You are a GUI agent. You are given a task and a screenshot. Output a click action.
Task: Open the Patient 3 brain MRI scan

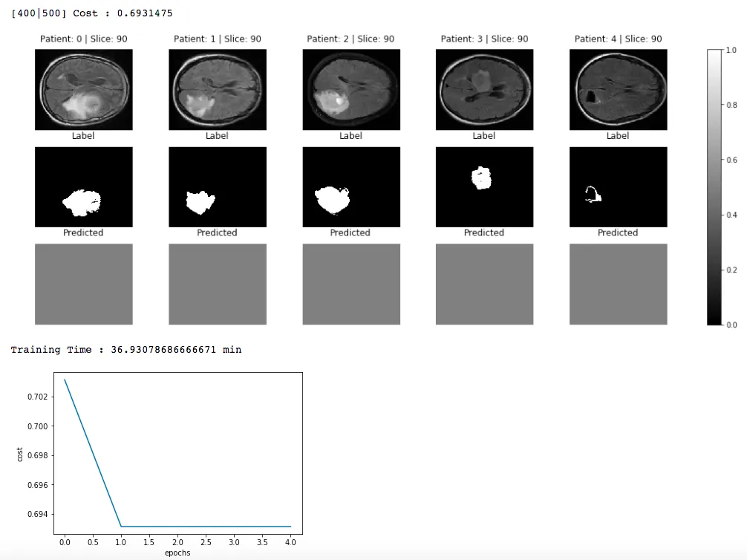pos(484,90)
